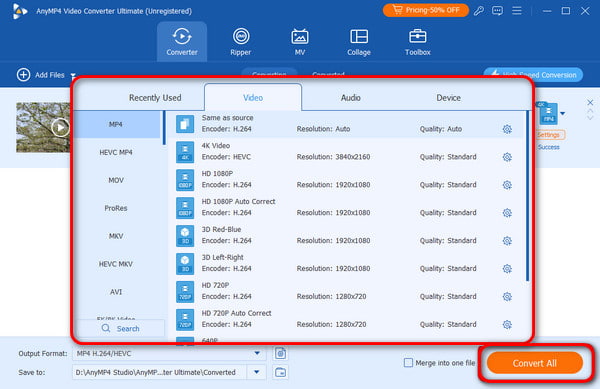Switch to the Recently Used tab
Viewport: 600px width, 389px height.
[x=155, y=98]
